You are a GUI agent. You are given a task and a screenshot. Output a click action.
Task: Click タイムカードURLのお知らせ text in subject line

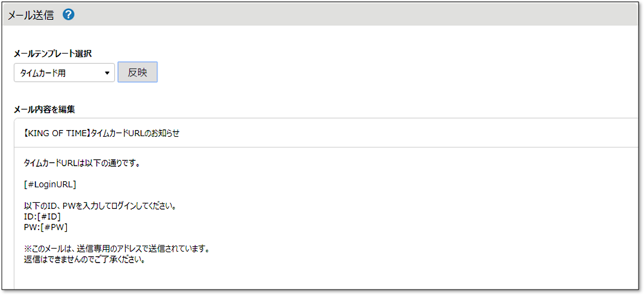pos(135,134)
